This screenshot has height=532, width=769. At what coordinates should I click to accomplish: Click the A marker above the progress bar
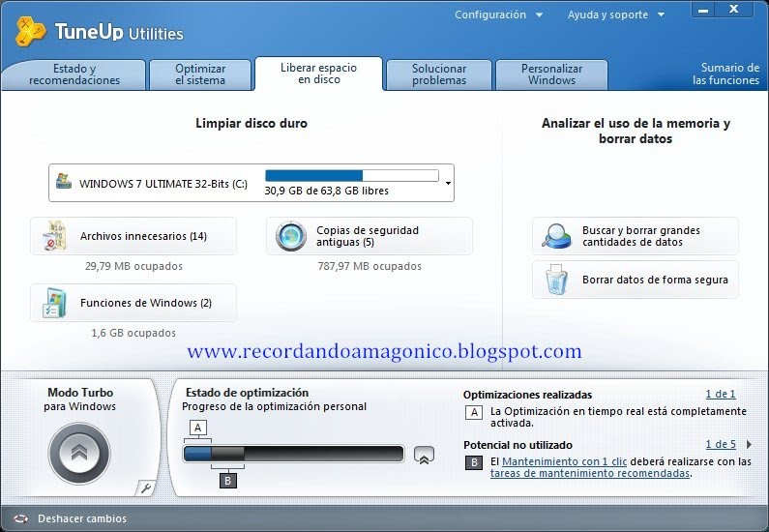tap(197, 428)
